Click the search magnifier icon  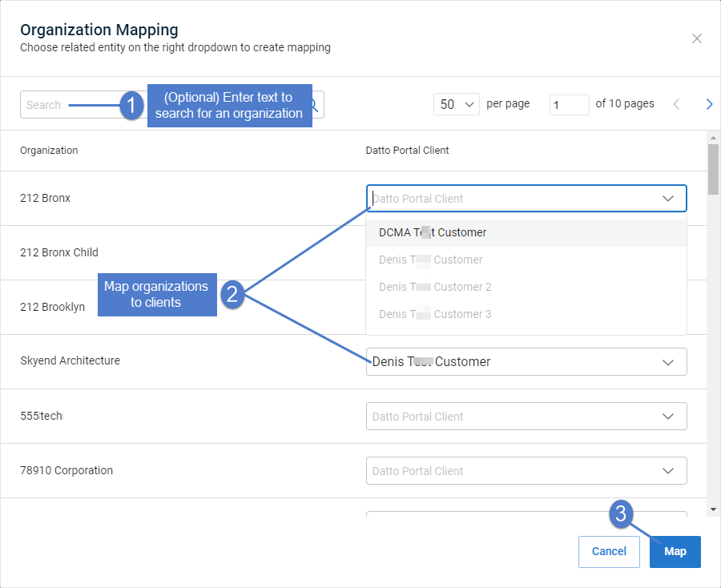coord(315,105)
